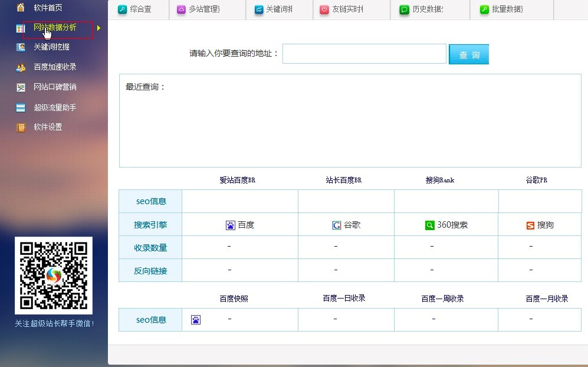Viewport: 588px width, 367px height.
Task: Click the Baidu paw icon in 搜索引擎 row
Action: [x=231, y=225]
